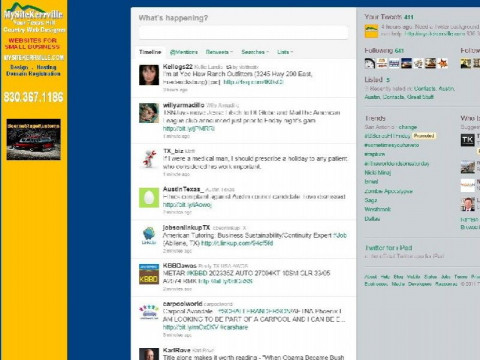The image size is (480, 360).
Task: Open Kellogs22 username link
Action: click(178, 67)
